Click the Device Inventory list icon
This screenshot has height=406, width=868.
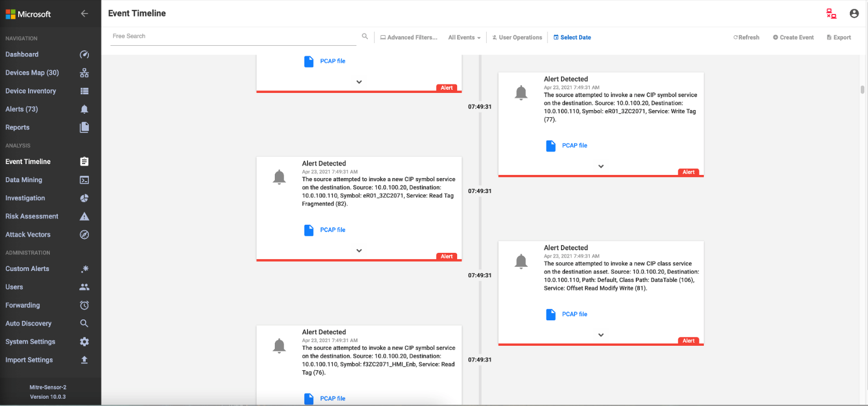[84, 91]
